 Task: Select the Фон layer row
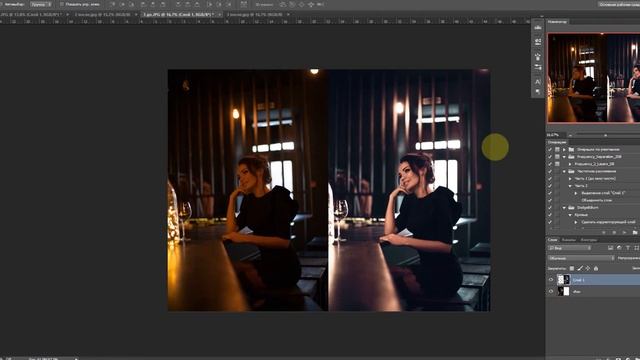click(x=593, y=291)
